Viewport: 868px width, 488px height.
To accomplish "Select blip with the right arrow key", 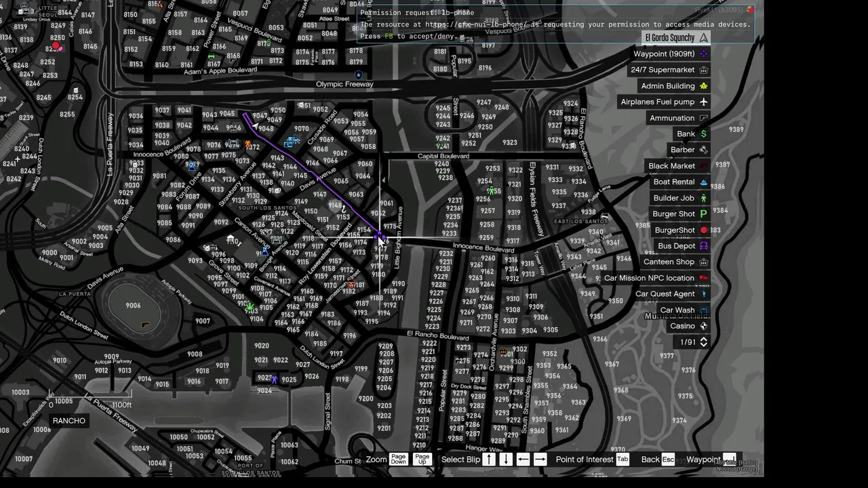I will 540,460.
